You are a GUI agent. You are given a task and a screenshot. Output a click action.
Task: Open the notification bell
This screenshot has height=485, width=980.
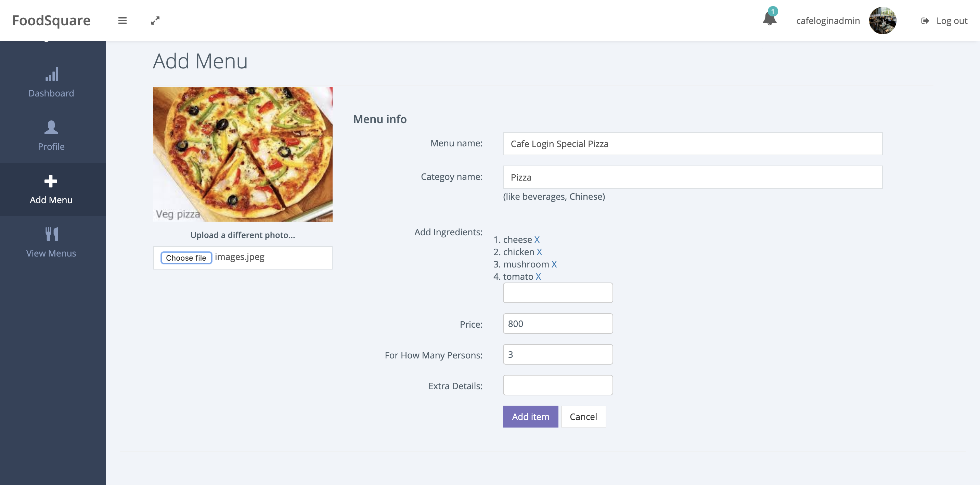click(769, 18)
